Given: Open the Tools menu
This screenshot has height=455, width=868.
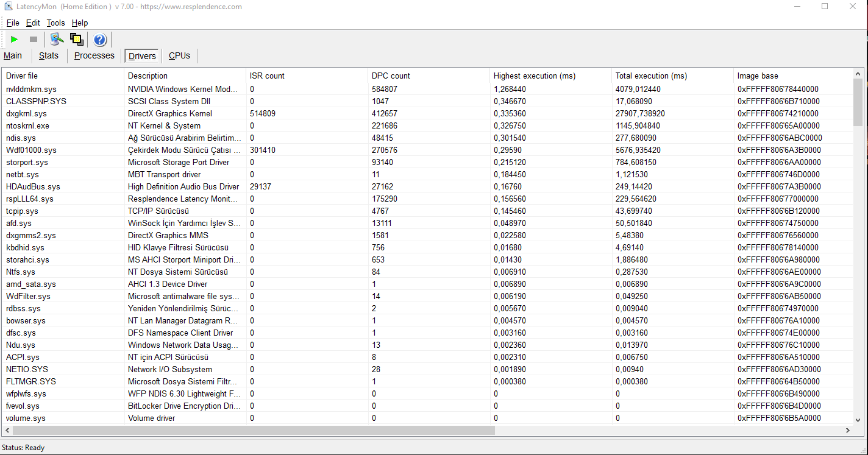Looking at the screenshot, I should click(55, 23).
